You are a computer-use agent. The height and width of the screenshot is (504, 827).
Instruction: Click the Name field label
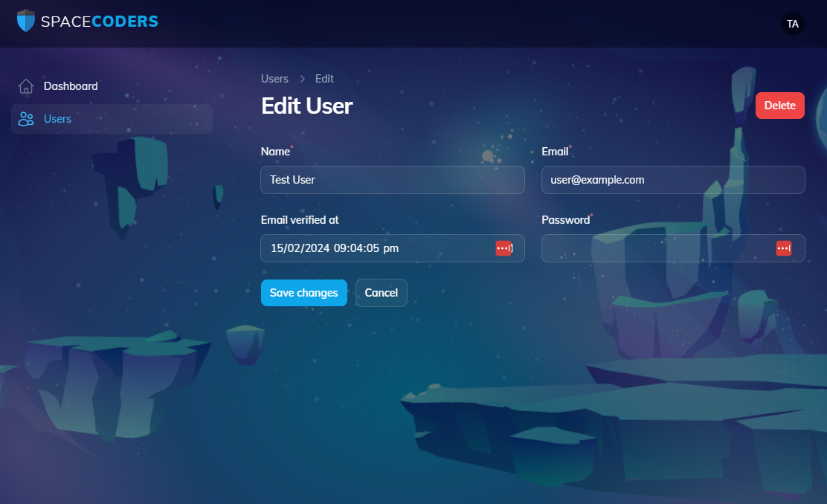pos(275,152)
